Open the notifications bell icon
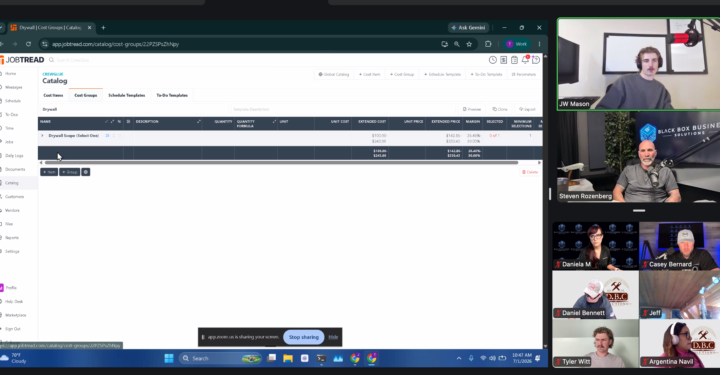 525,60
